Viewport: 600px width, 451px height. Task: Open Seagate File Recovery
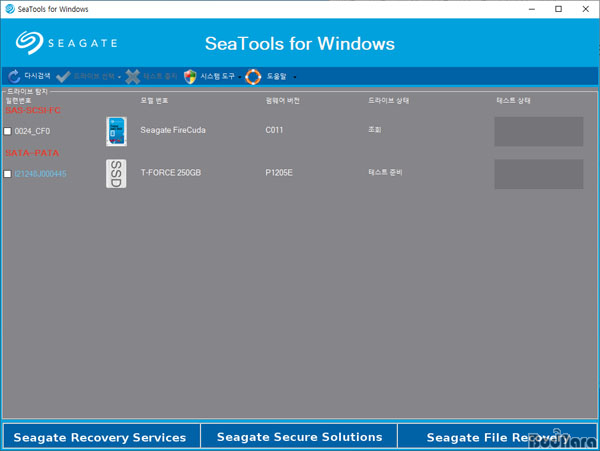point(497,437)
